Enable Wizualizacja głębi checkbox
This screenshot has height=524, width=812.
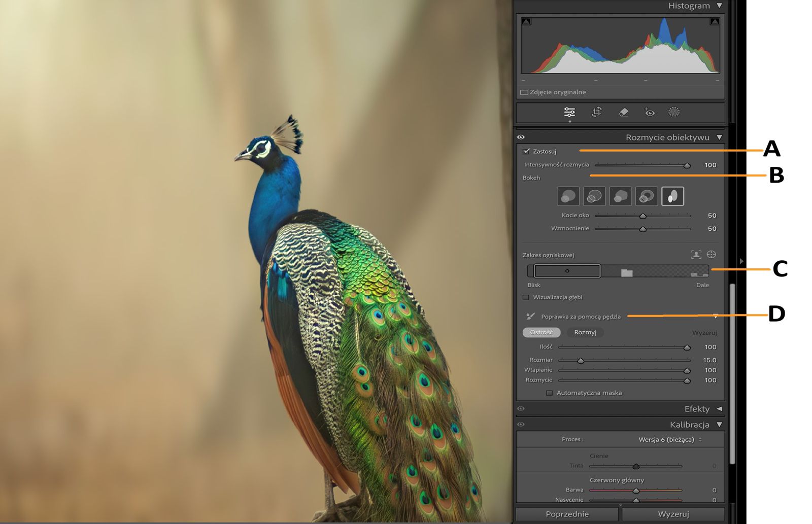[x=526, y=297]
